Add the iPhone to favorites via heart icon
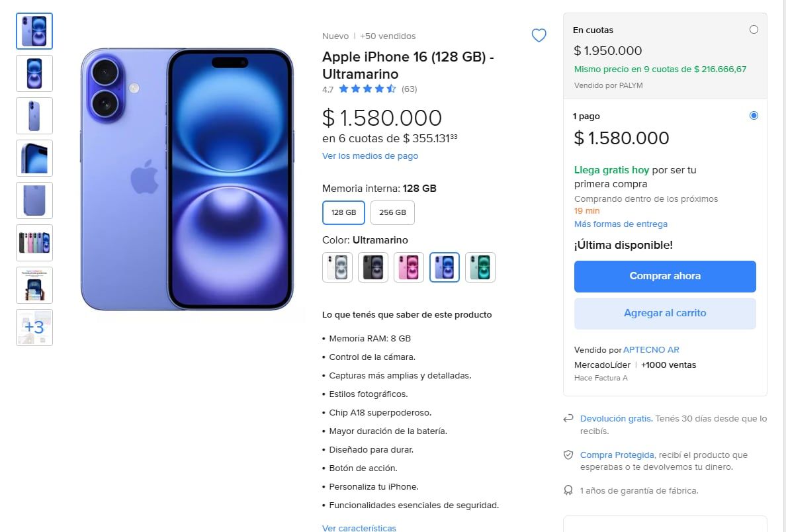Image resolution: width=786 pixels, height=532 pixels. pyautogui.click(x=539, y=35)
